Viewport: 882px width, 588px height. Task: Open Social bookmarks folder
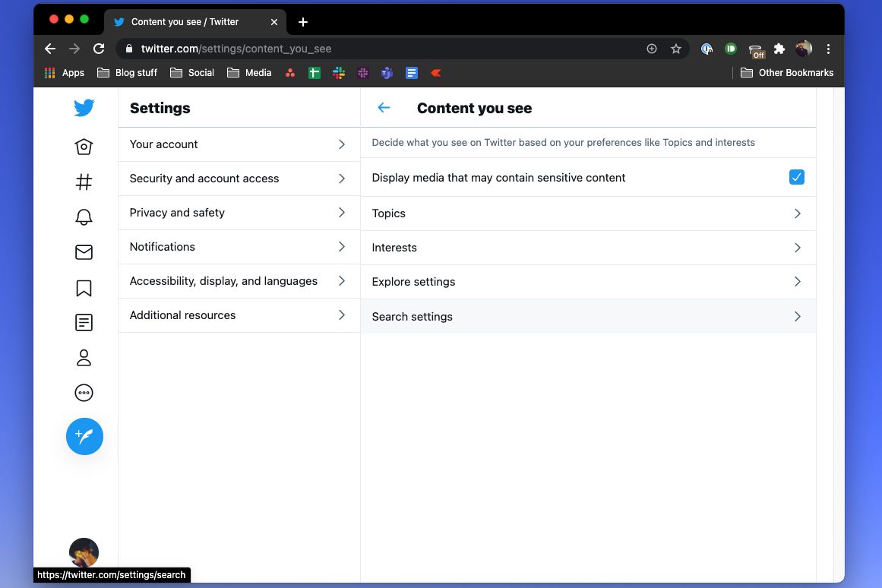[191, 73]
